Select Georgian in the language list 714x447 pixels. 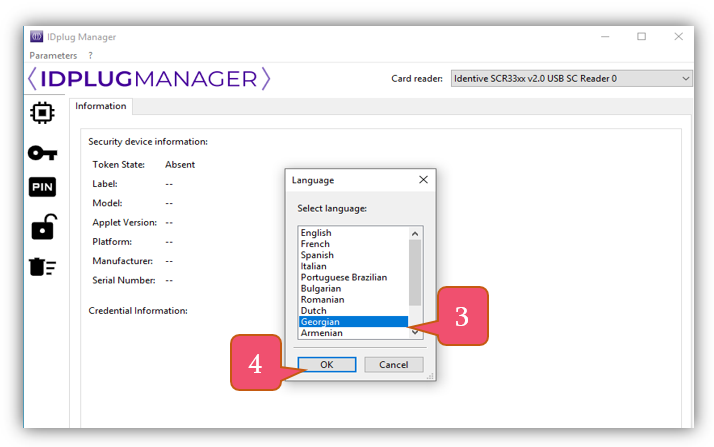click(320, 322)
